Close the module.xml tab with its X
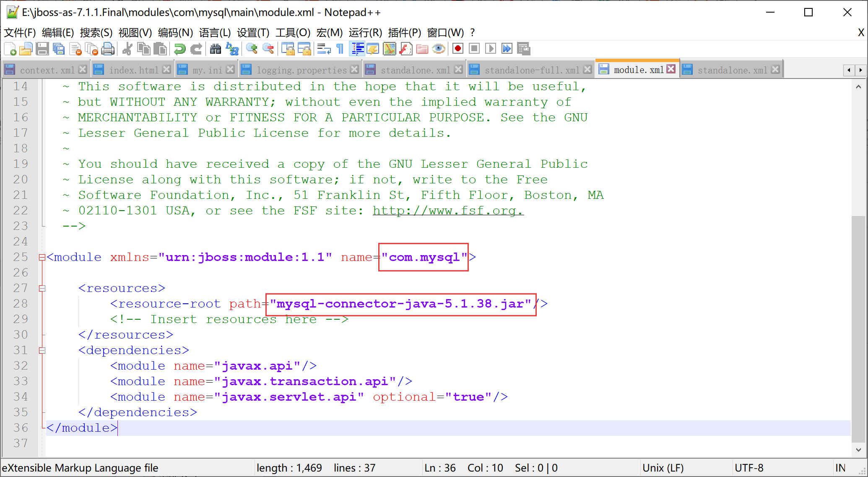This screenshot has width=868, height=477. tap(671, 69)
